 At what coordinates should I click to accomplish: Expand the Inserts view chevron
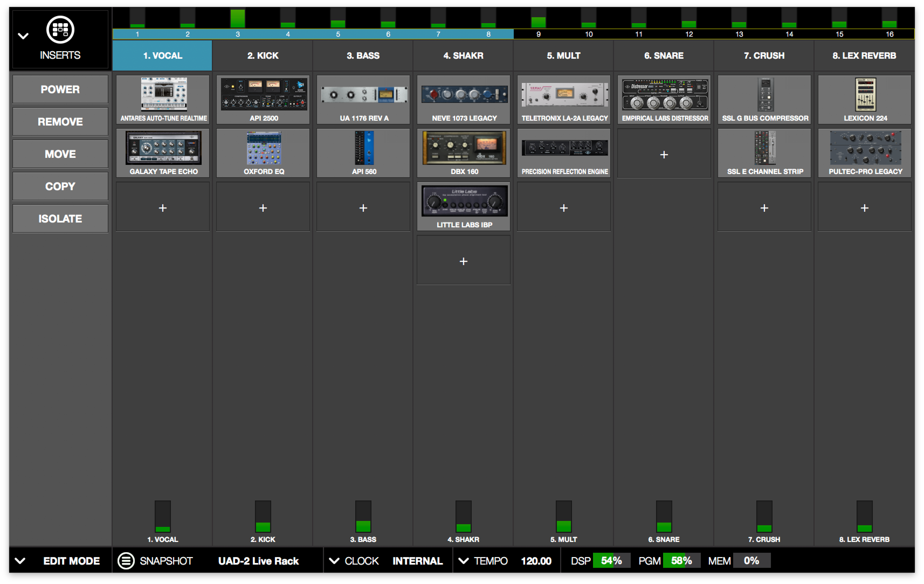pos(23,36)
